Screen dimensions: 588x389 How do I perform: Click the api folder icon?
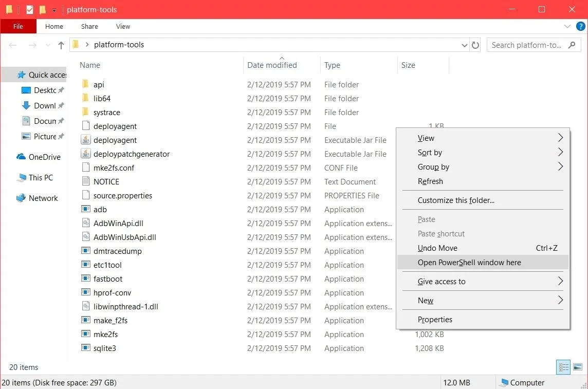(85, 84)
